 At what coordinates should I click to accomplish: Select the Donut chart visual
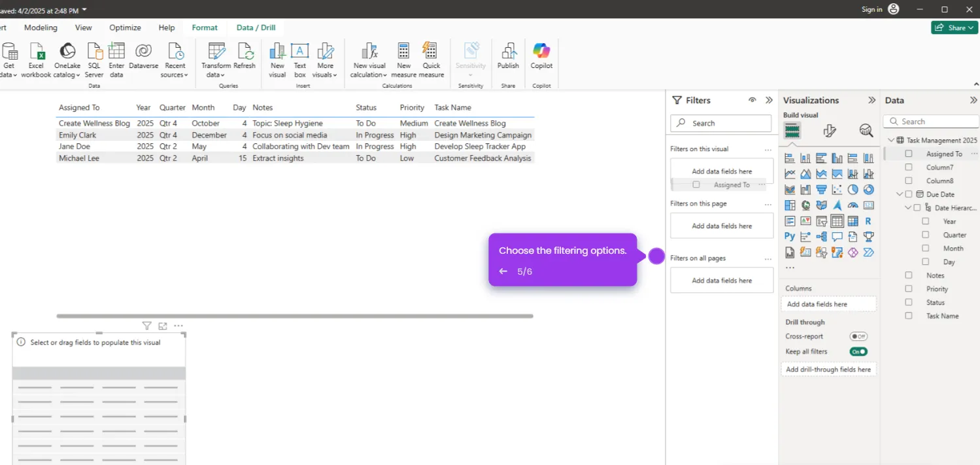pyautogui.click(x=868, y=190)
